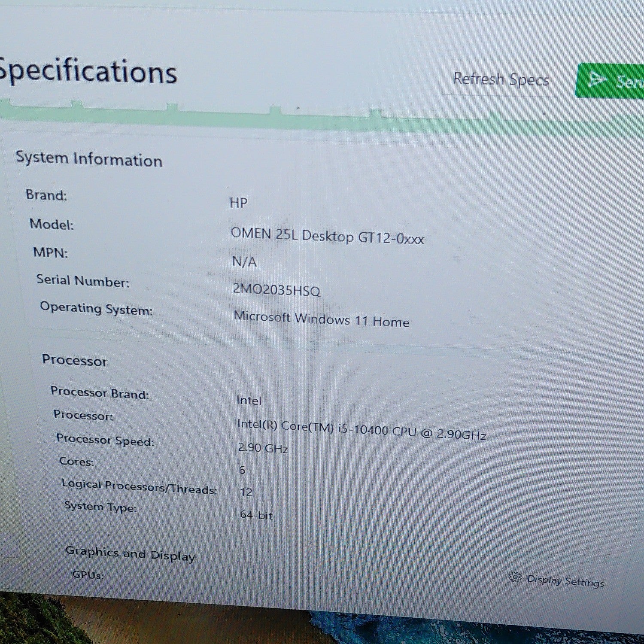This screenshot has height=644, width=644.
Task: Click the Logical Processors/Threads label
Action: [139, 487]
